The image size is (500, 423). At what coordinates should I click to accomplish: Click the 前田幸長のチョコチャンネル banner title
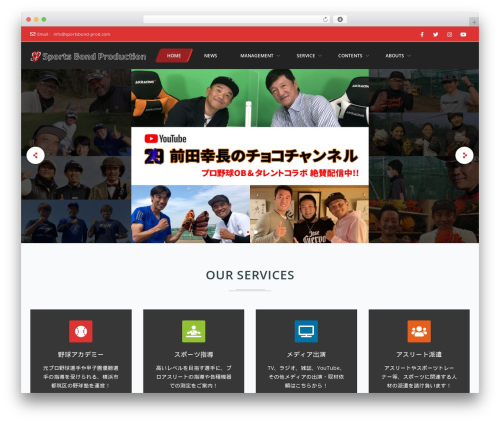264,156
